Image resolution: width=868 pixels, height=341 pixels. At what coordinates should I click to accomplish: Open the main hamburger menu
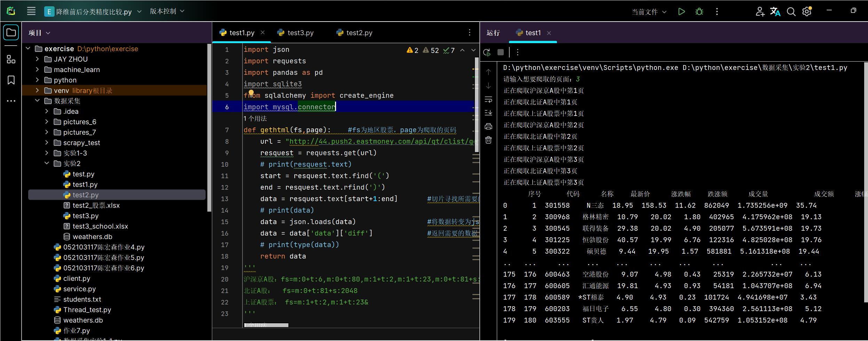click(31, 11)
